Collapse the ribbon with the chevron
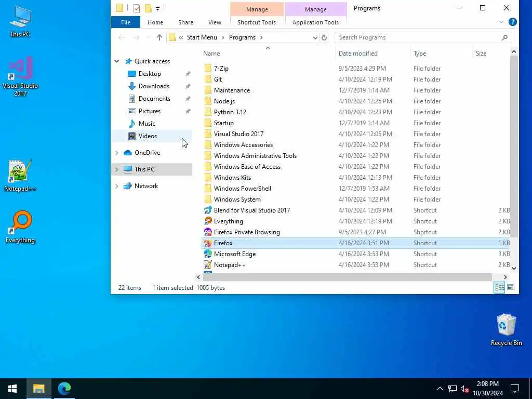The width and height of the screenshot is (532, 399). (501, 22)
